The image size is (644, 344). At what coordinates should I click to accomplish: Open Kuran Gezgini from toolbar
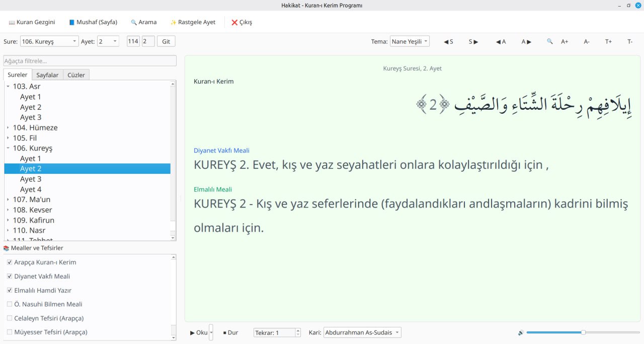[x=32, y=22]
